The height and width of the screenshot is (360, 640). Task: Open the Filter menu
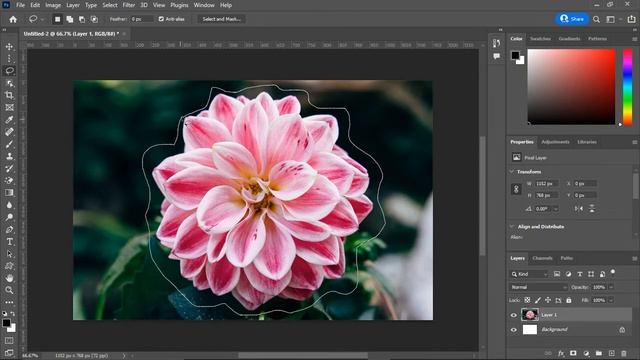(129, 5)
